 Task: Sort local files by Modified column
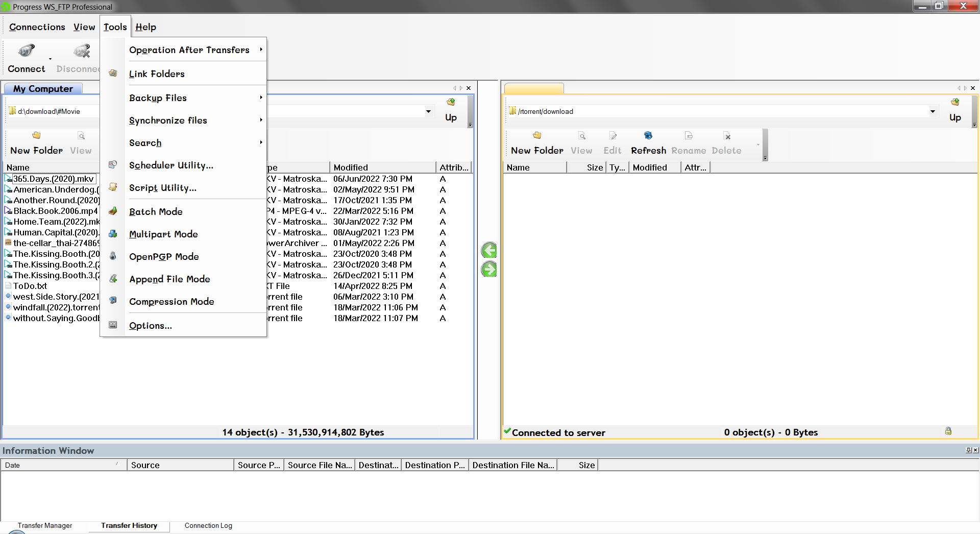coord(382,167)
